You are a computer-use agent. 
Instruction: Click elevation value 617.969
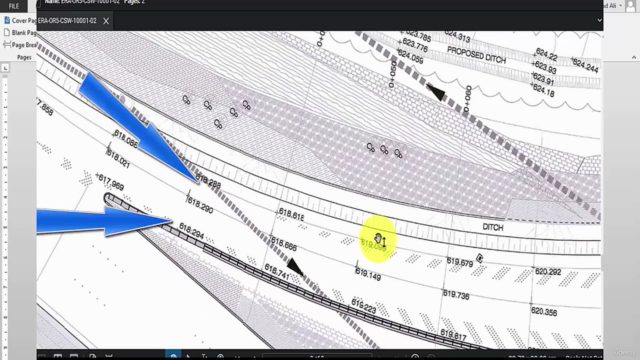pos(110,182)
